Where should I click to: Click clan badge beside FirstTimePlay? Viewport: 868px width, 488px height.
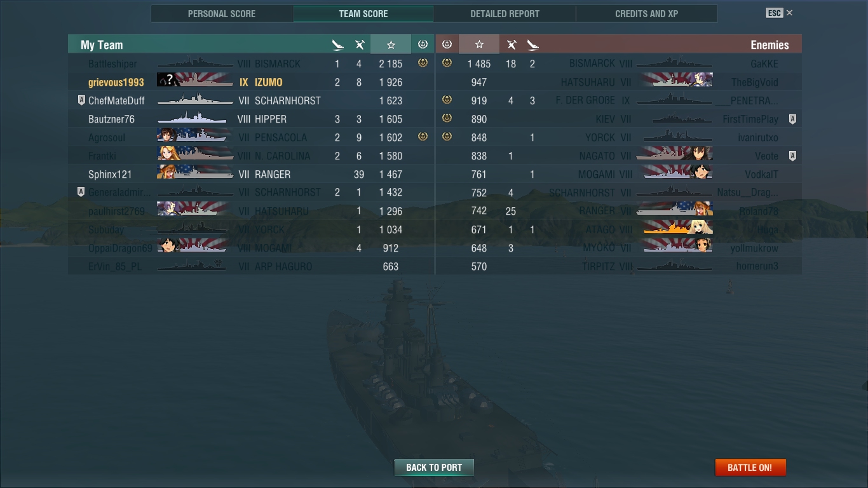(792, 119)
